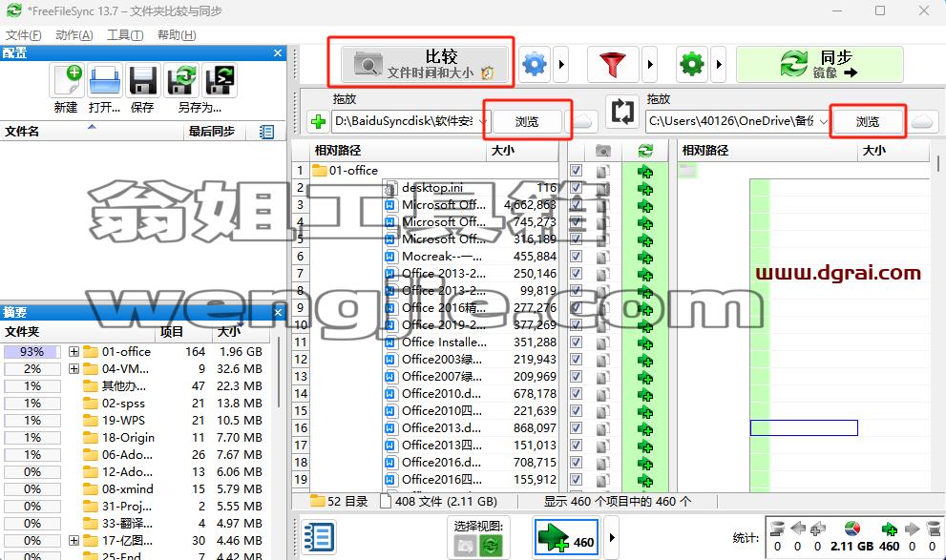Toggle checkbox for Office2010.d... row
Screen dimensions: 946x560
[x=577, y=394]
